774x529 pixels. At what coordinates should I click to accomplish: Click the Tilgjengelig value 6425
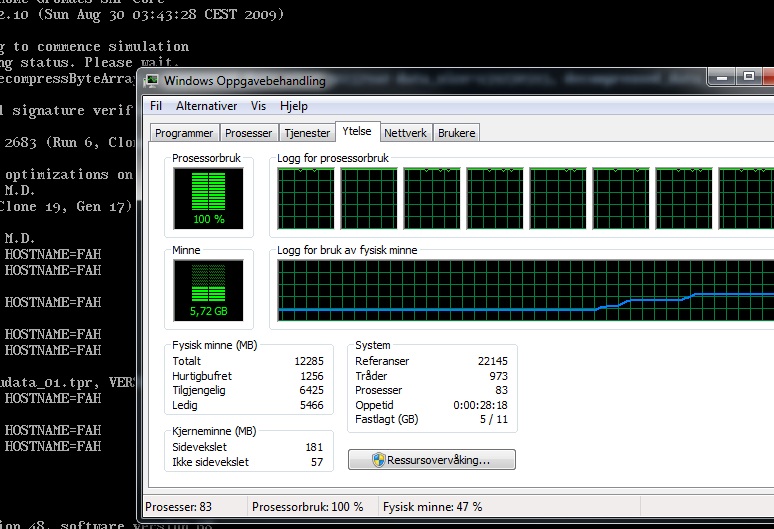point(311,390)
